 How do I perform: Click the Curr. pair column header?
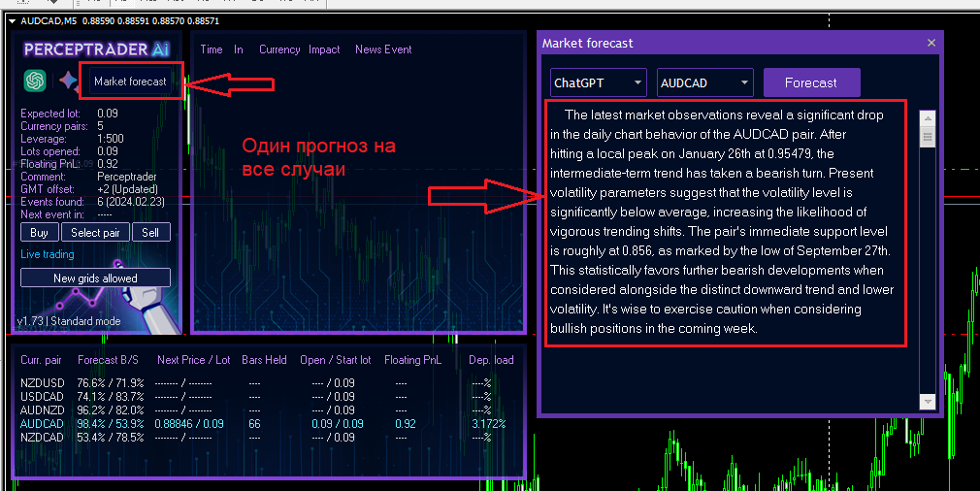point(42,360)
